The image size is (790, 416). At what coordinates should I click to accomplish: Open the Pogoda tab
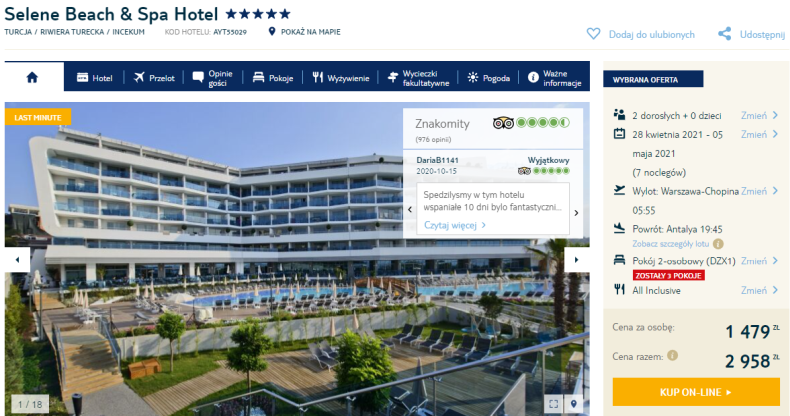pyautogui.click(x=488, y=78)
